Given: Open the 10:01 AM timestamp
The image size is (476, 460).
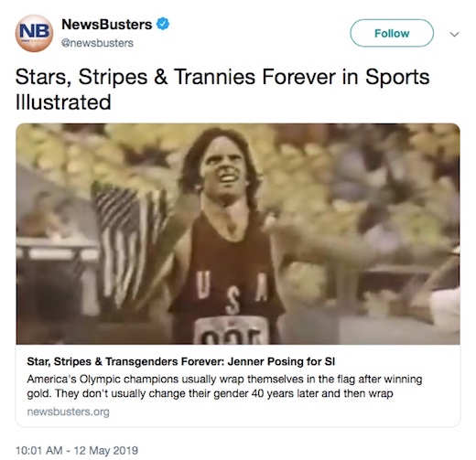Looking at the screenshot, I should tap(38, 451).
